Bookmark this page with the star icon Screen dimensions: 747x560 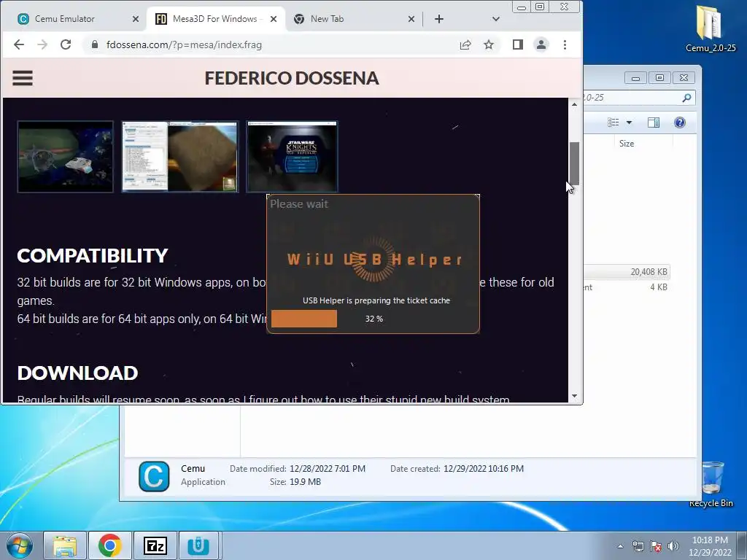(x=489, y=44)
